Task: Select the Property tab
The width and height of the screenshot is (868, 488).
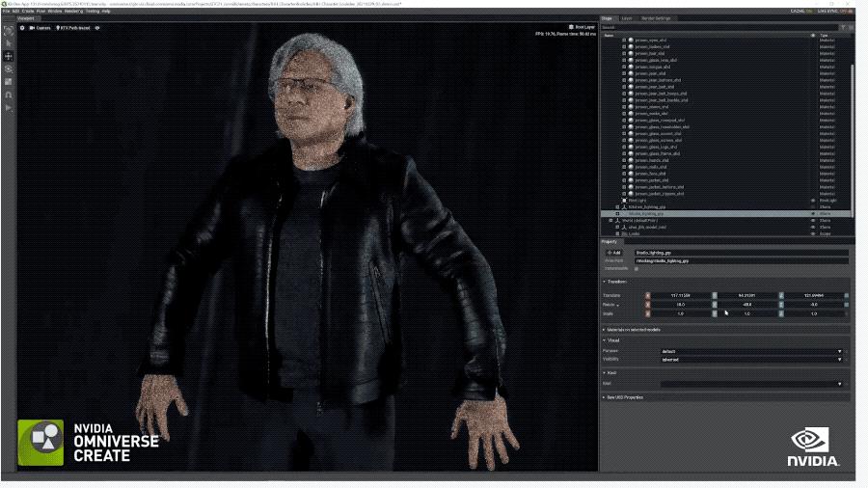Action: [x=609, y=242]
